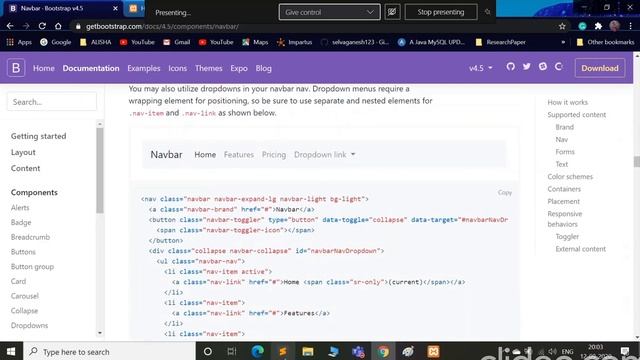Click Pricing in example navbar
Screen dimensions: 640x360
point(274,155)
